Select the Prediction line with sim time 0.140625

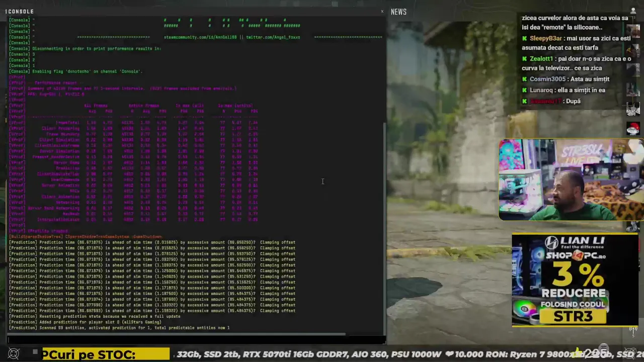[x=152, y=277]
